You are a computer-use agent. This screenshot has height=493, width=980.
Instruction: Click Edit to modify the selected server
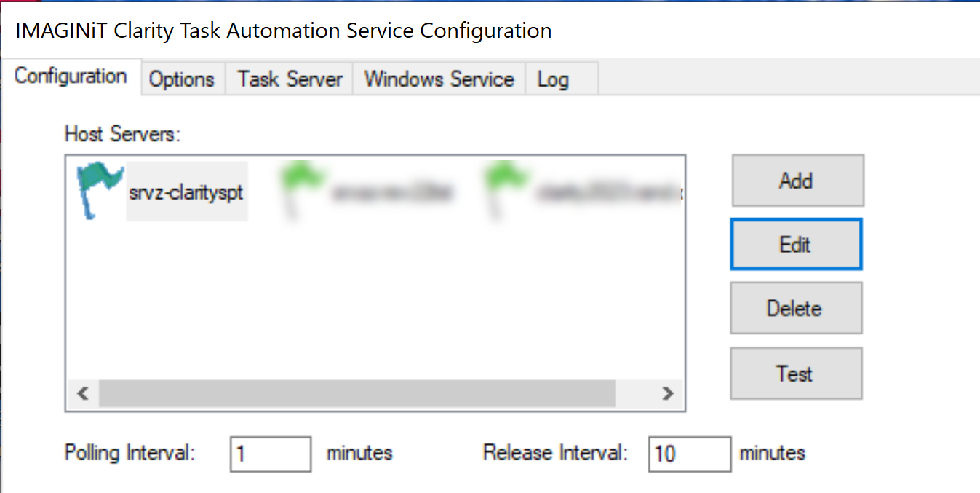[x=796, y=245]
